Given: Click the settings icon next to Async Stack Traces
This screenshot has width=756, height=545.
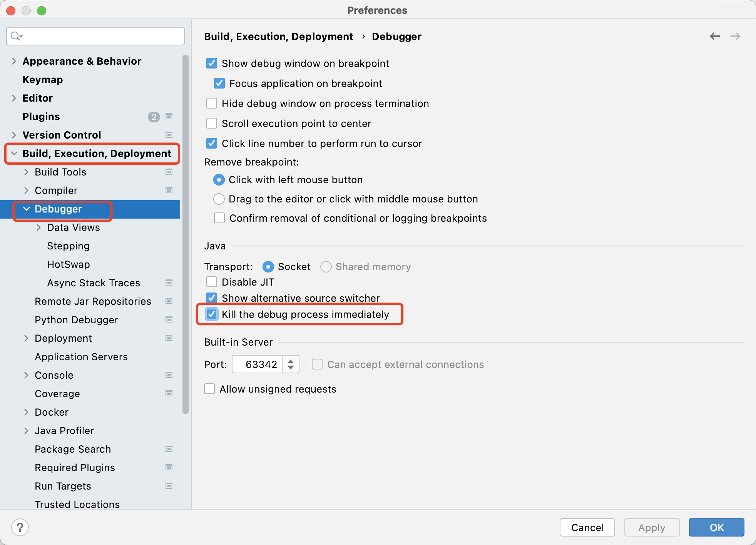Looking at the screenshot, I should pos(169,283).
